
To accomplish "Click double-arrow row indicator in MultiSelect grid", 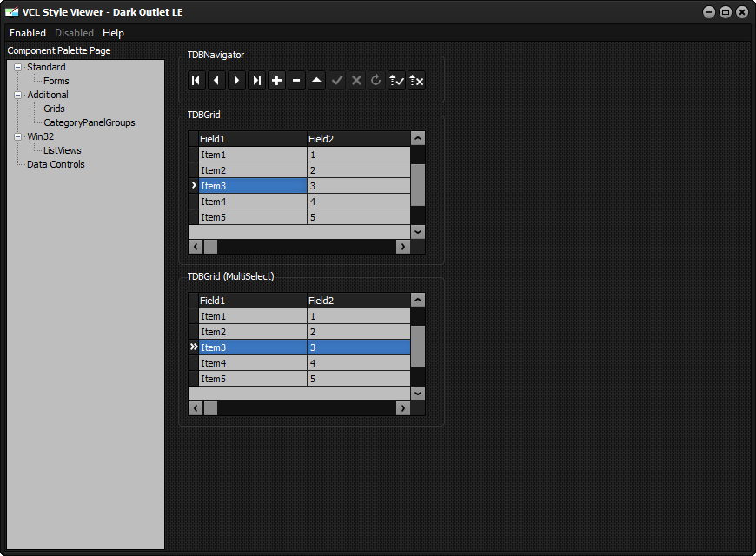I will (x=193, y=347).
